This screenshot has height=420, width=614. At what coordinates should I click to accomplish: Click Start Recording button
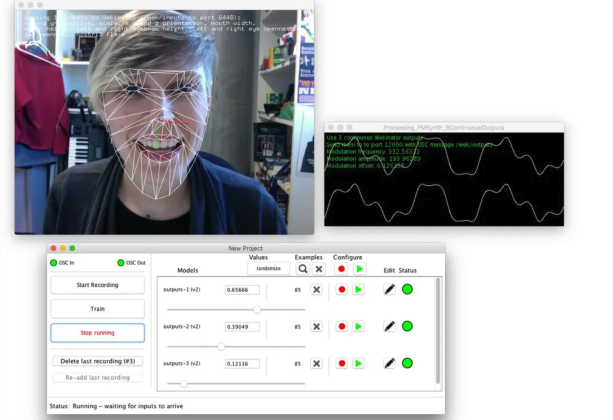tap(98, 285)
